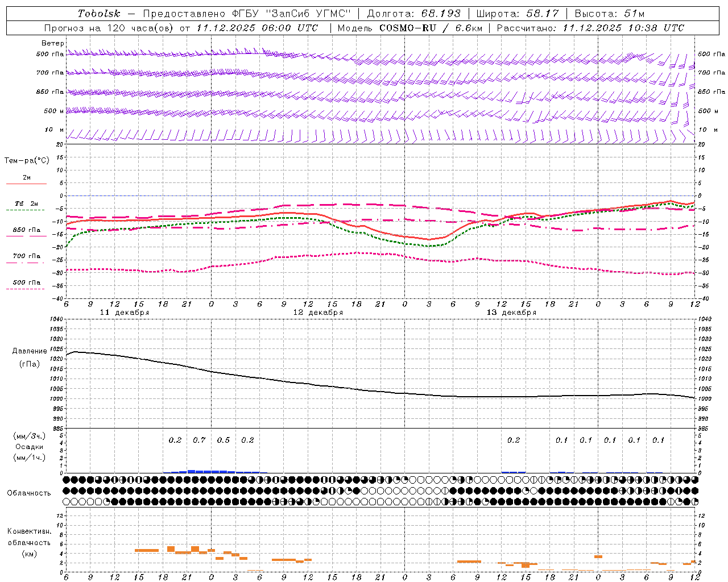The image size is (728, 582).
Task: Click the '(мм/1ч.)' precipitation unit label
Action: click(30, 458)
